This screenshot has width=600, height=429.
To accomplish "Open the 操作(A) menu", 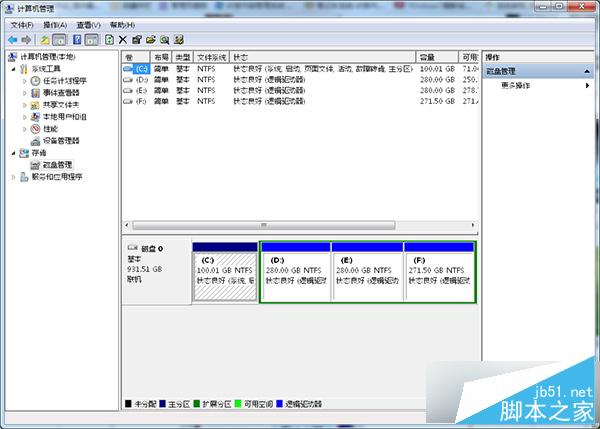I will tap(55, 25).
